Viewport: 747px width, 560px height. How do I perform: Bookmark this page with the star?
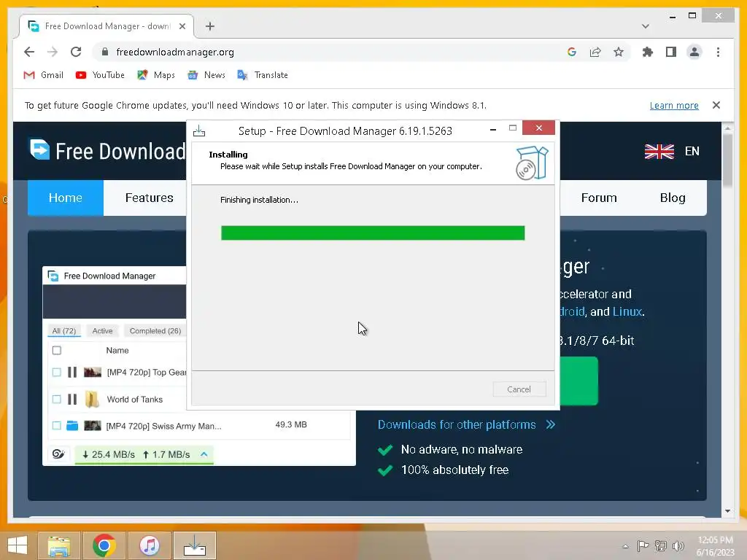619,52
